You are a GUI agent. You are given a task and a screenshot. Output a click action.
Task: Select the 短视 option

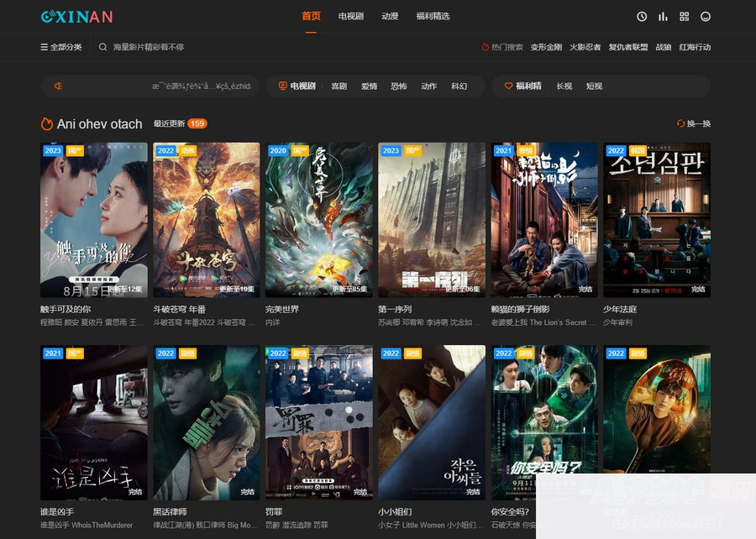(x=596, y=86)
